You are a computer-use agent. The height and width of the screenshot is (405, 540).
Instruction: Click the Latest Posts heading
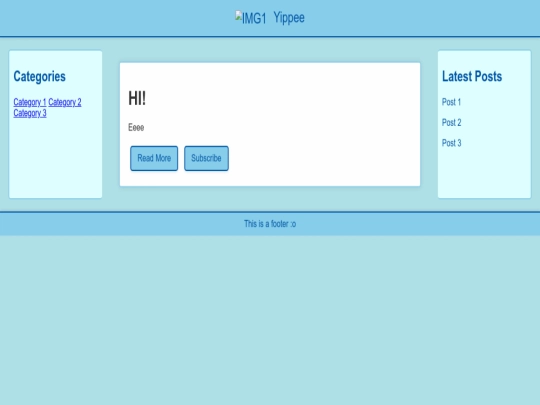tap(472, 76)
